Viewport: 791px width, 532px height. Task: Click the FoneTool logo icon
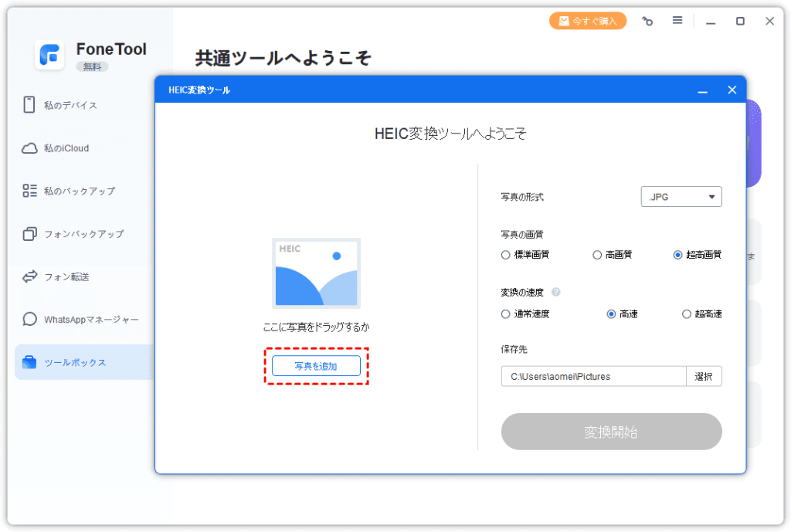click(x=49, y=56)
